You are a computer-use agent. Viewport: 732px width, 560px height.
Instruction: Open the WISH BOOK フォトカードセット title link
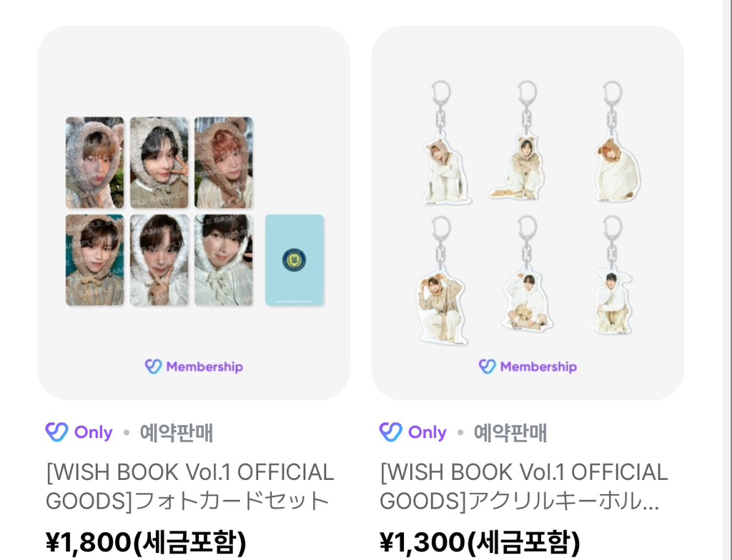click(190, 486)
